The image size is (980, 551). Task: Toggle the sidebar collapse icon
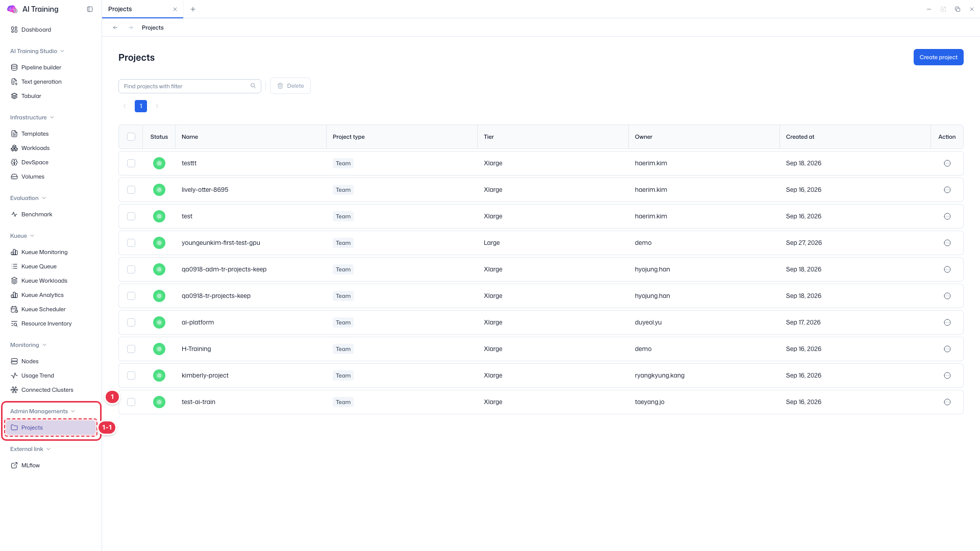pyautogui.click(x=90, y=9)
